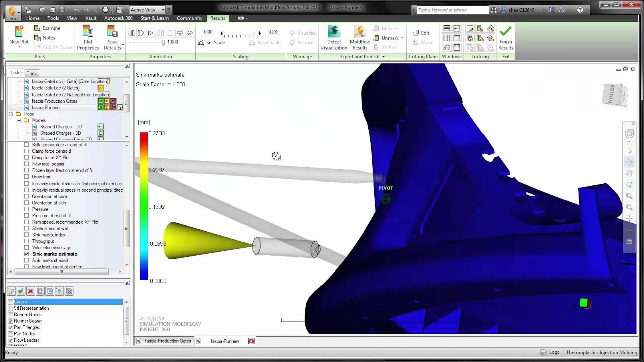Open the View ribbon tab
644x362 pixels.
[72, 18]
